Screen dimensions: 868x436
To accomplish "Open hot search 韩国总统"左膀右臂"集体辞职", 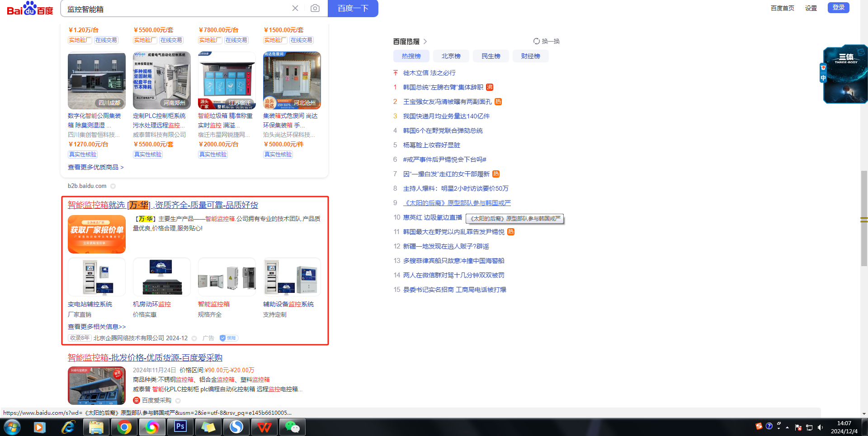I will (x=443, y=87).
